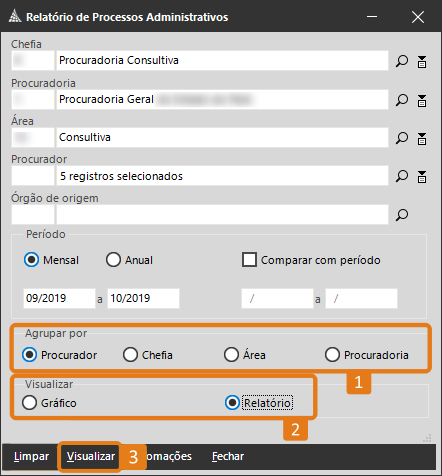This screenshot has height=476, width=442.
Task: Click the Área multi-select list icon
Action: [x=422, y=138]
